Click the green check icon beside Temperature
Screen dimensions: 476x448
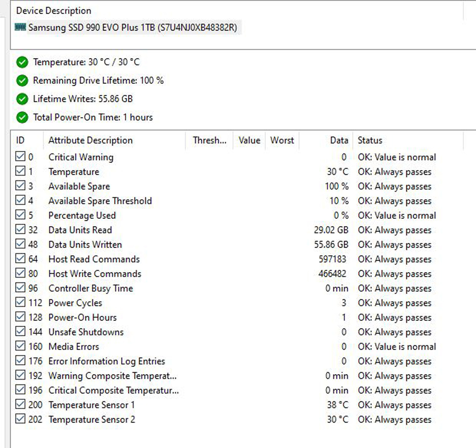click(x=22, y=62)
